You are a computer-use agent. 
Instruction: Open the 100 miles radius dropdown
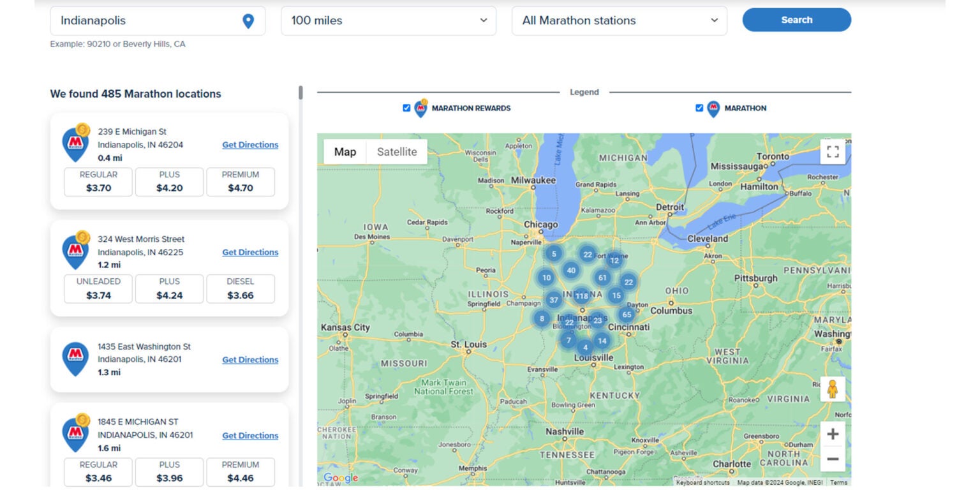(388, 20)
